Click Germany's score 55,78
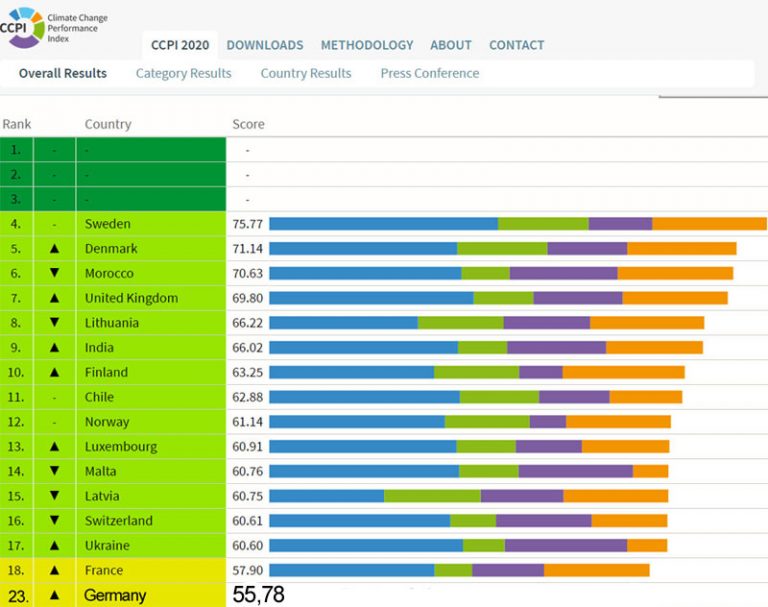 tap(259, 595)
